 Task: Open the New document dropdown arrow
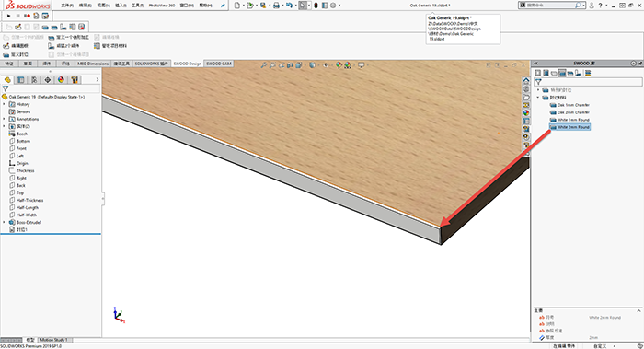coord(243,6)
